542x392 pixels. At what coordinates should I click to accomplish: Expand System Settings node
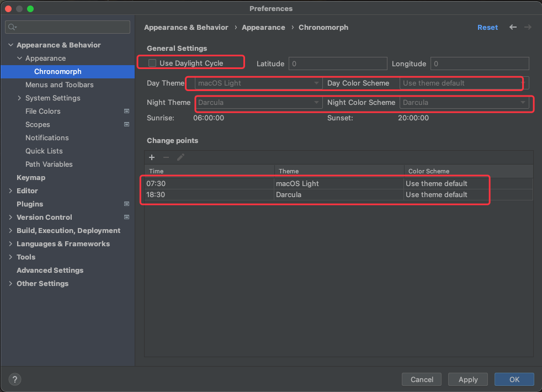(19, 98)
